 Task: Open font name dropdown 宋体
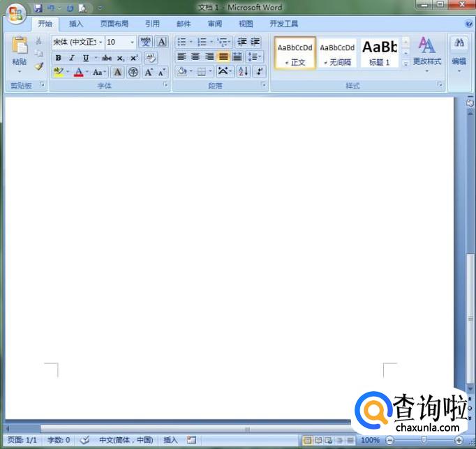(x=101, y=42)
